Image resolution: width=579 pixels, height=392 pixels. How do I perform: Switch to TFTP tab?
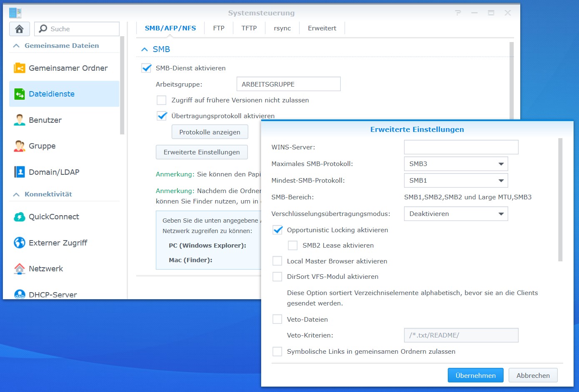click(x=249, y=28)
